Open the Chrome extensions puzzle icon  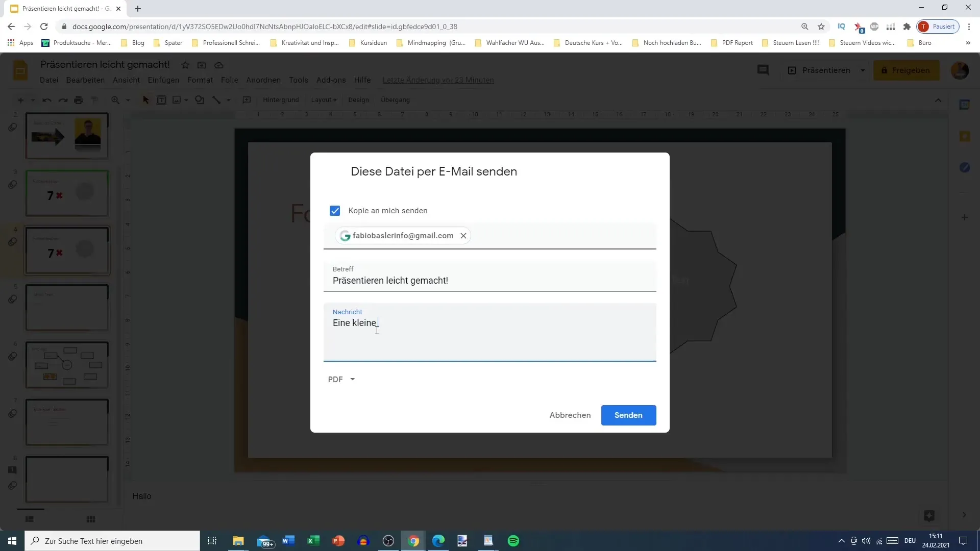906,27
